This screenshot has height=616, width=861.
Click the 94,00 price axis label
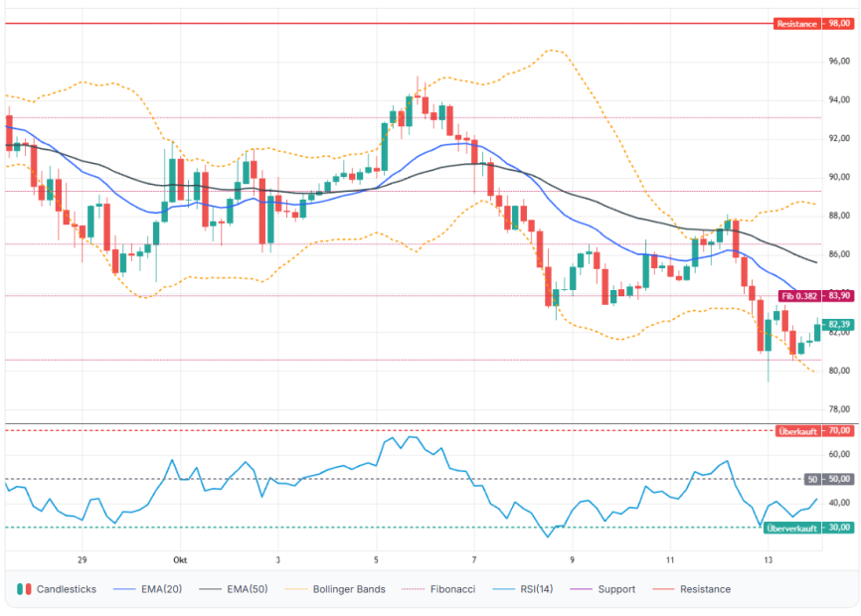839,99
